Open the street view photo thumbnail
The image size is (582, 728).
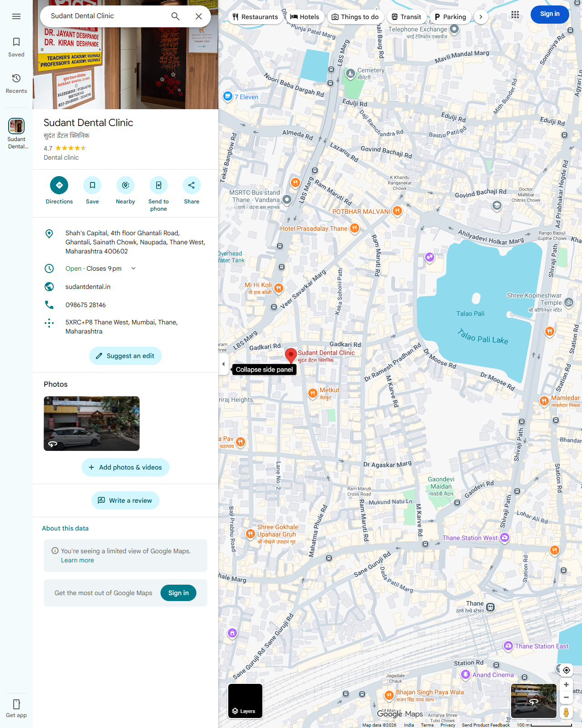click(91, 424)
